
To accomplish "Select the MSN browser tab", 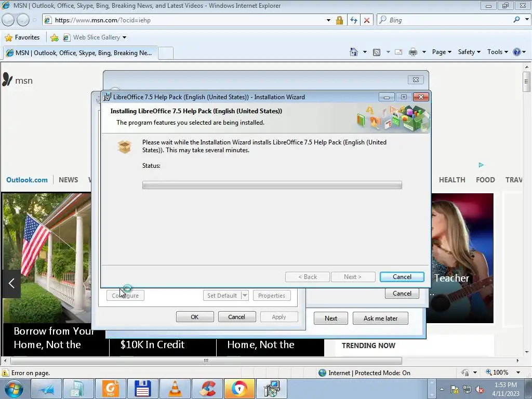I will (81, 53).
